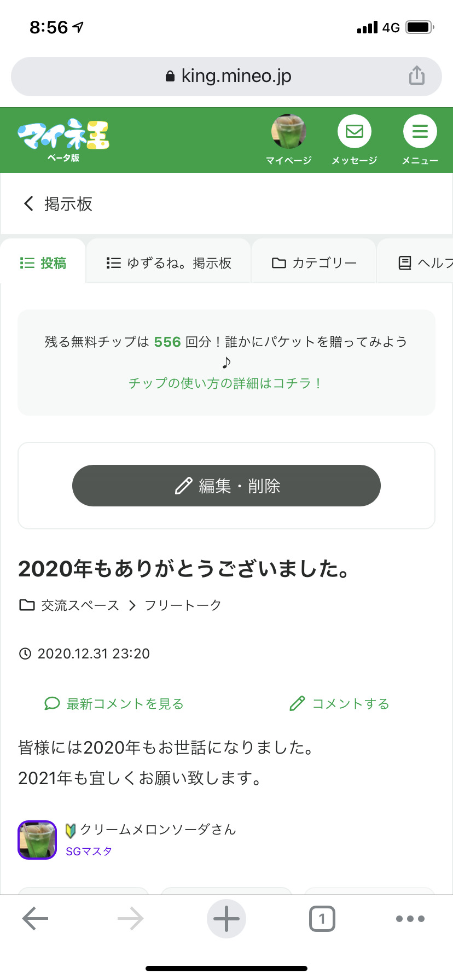
Task: Open マイページ profile avatar icon
Action: (x=288, y=132)
